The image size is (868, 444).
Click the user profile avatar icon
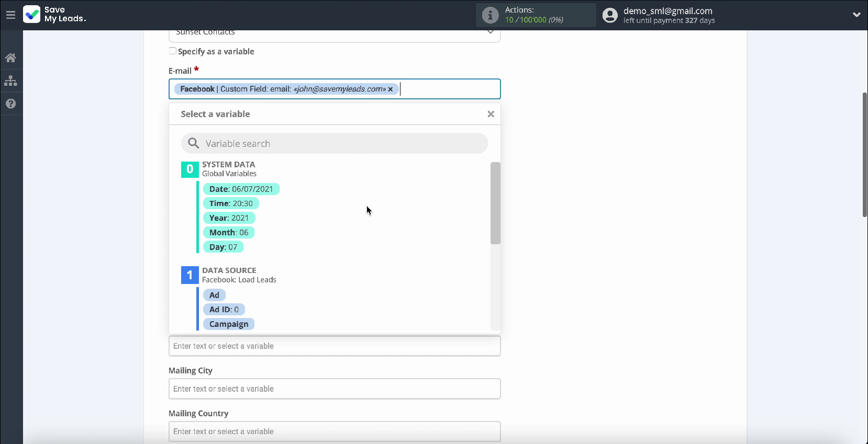click(610, 15)
